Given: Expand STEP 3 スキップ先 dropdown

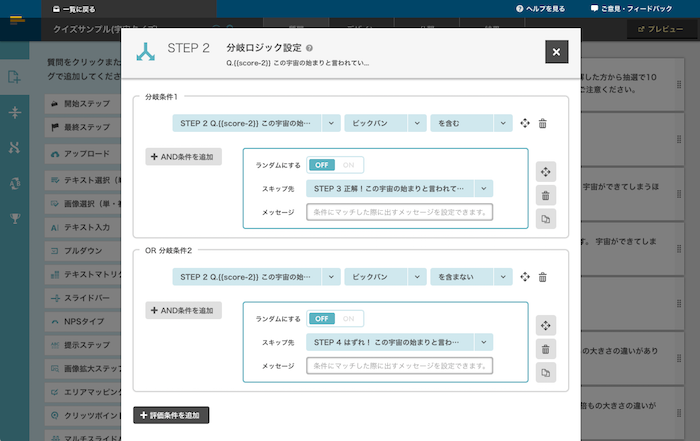Looking at the screenshot, I should pos(484,188).
